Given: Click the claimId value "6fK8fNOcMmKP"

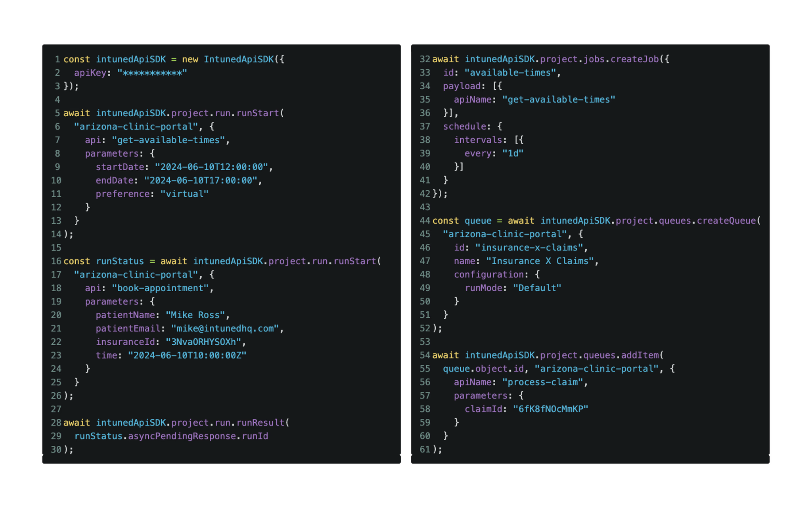Looking at the screenshot, I should [550, 409].
